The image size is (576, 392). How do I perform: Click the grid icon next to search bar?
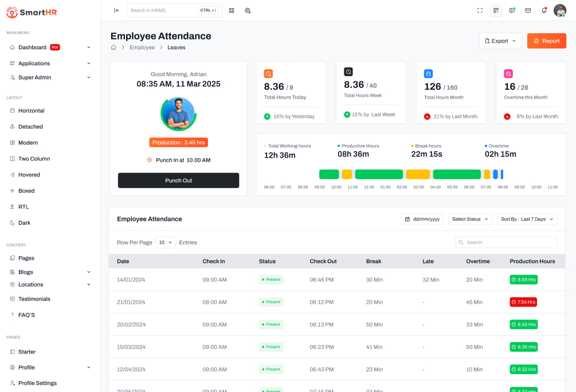[232, 10]
